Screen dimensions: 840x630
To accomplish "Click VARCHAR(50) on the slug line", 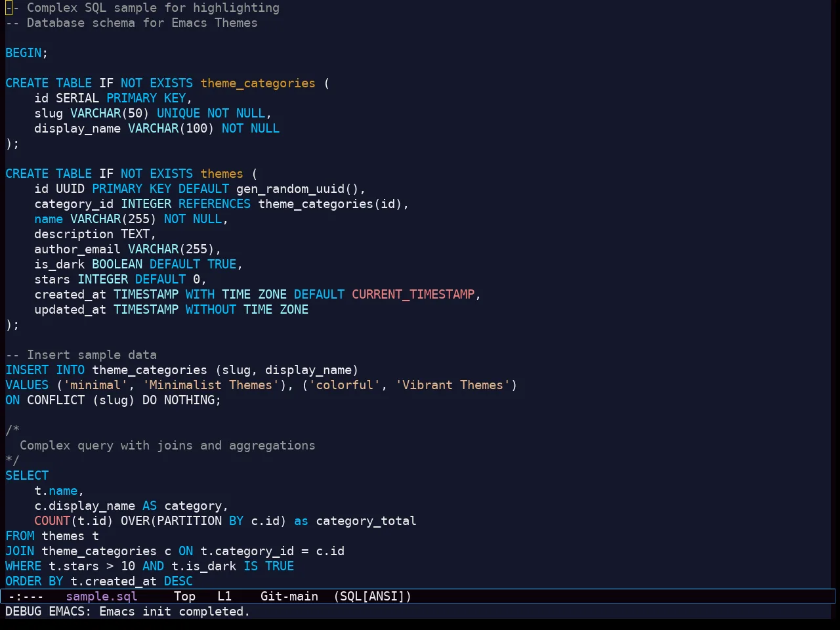I will coord(110,114).
